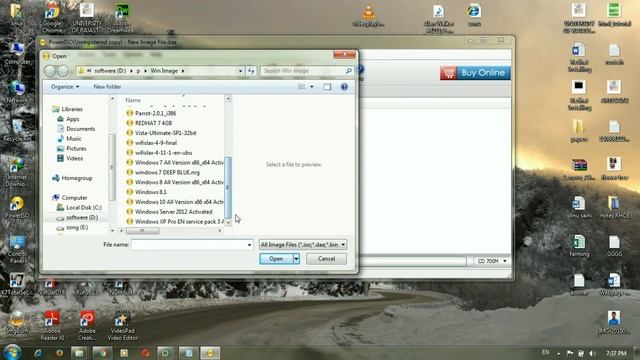Click the Open button
This screenshot has width=640, height=360.
(x=276, y=259)
